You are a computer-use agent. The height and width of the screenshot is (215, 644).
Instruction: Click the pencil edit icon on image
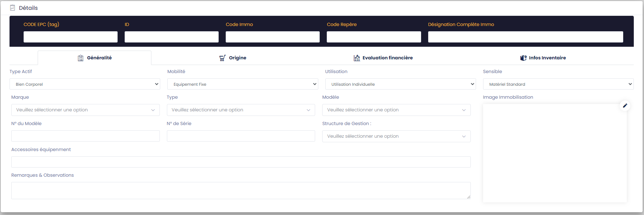click(625, 105)
